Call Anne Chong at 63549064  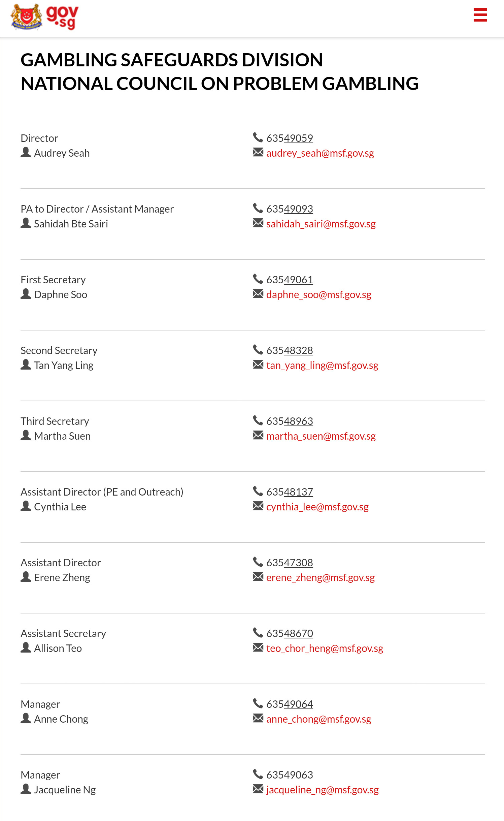click(290, 704)
